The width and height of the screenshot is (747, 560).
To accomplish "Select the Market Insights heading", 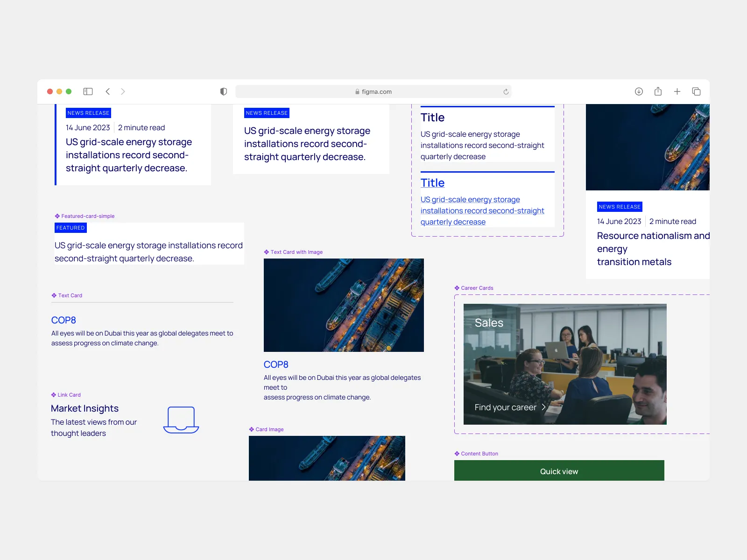I will pyautogui.click(x=85, y=408).
